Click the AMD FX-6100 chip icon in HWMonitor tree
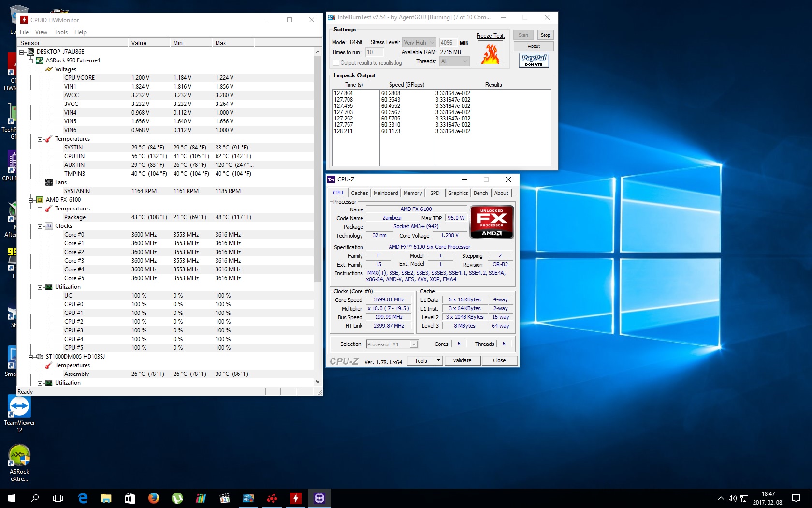 pos(40,200)
